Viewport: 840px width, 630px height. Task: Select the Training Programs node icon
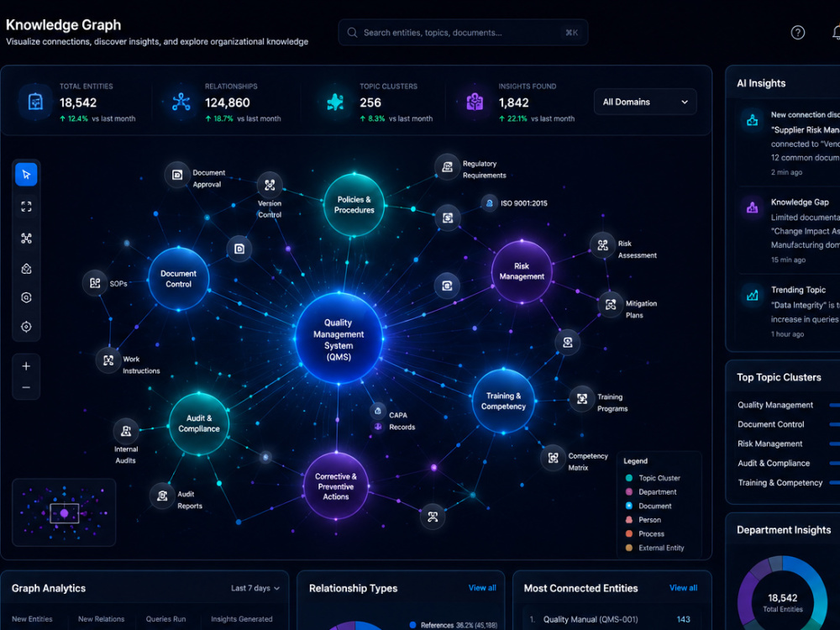pos(582,399)
